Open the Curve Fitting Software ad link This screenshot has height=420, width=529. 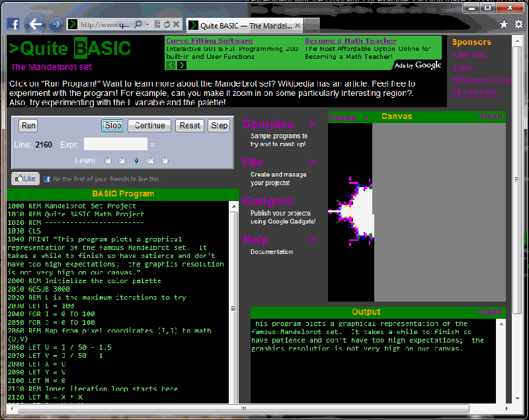click(210, 40)
